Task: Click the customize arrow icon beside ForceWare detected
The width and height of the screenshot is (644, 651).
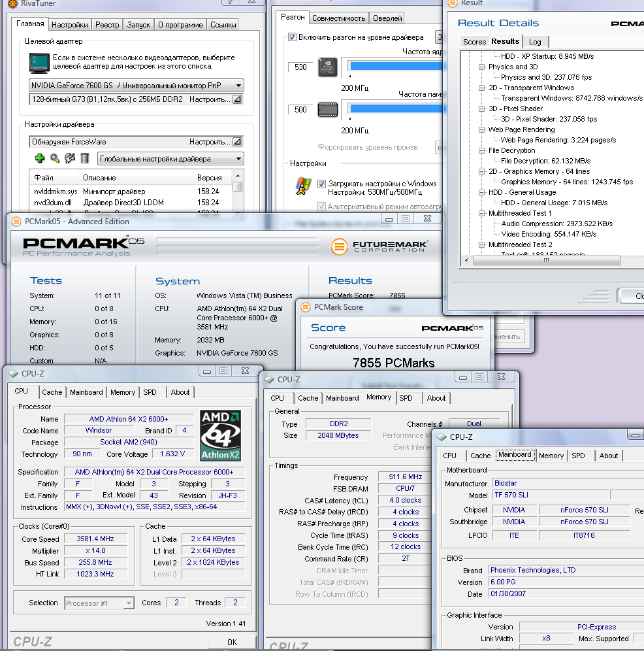Action: pos(237,142)
